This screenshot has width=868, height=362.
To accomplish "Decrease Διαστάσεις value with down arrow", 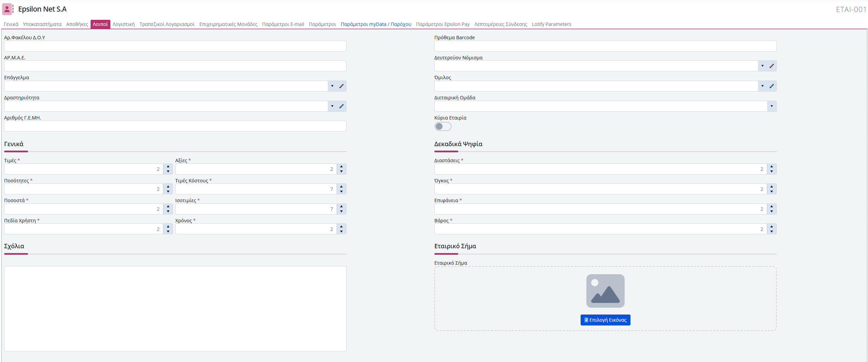I will click(772, 171).
